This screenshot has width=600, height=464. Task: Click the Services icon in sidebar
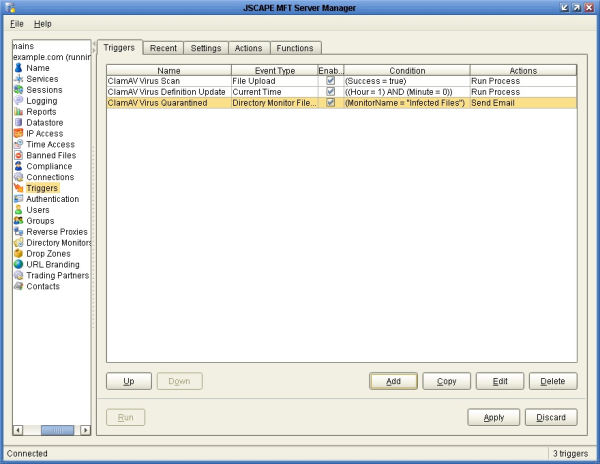pos(18,79)
